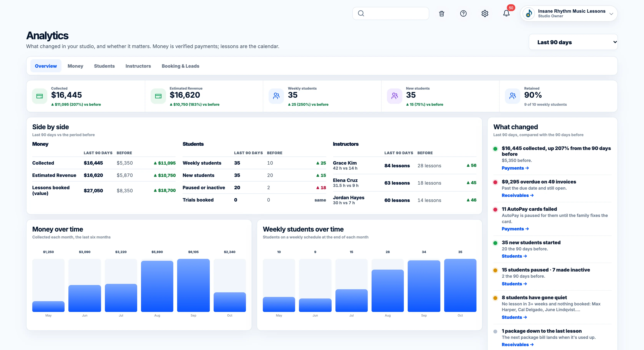Click the Elena Cruz instructor row name

345,180
